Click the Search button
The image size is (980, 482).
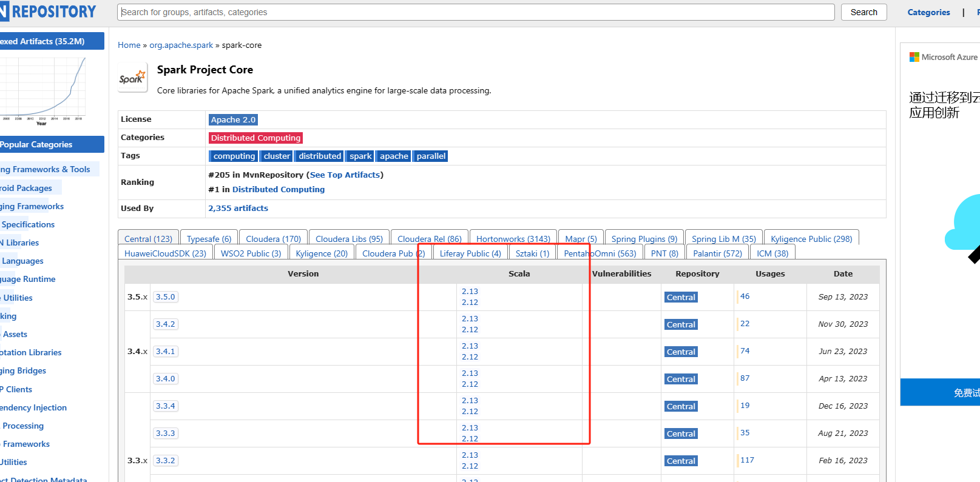pyautogui.click(x=863, y=12)
